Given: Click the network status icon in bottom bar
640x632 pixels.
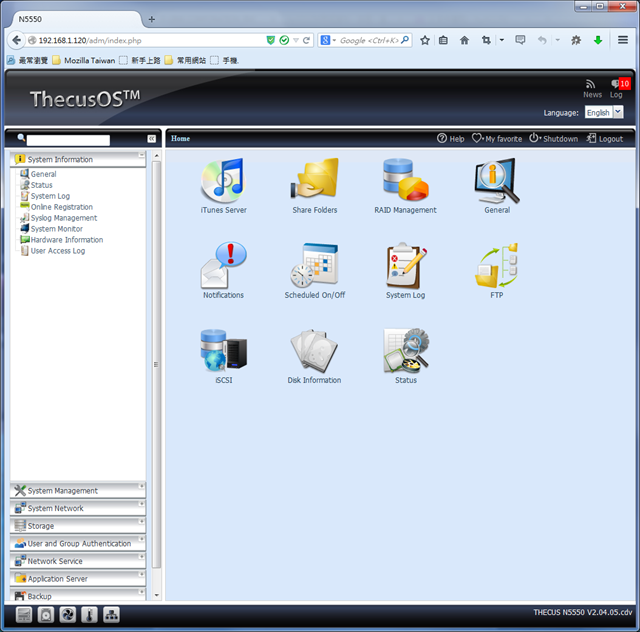Looking at the screenshot, I should [111, 614].
